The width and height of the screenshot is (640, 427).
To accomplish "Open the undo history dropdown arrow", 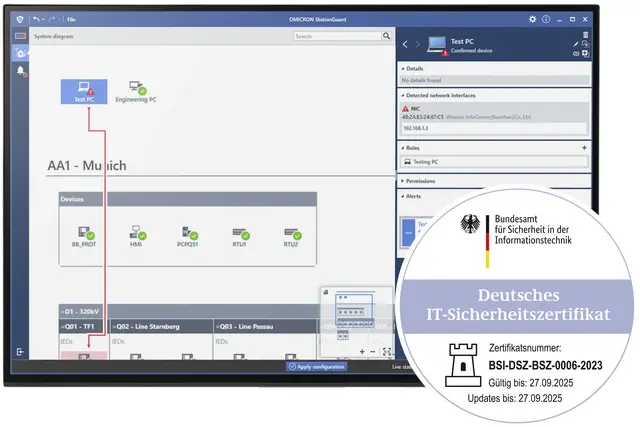I will pos(43,20).
